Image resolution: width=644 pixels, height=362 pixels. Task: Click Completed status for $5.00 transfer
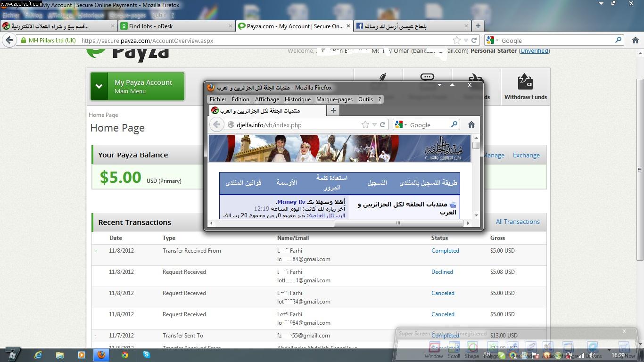[445, 251]
